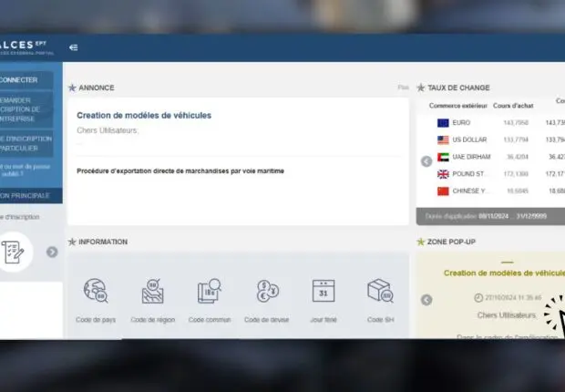Screen dimensions: 565x392
Task: Open the Procédure d'exportation directe announcement
Action: point(180,171)
